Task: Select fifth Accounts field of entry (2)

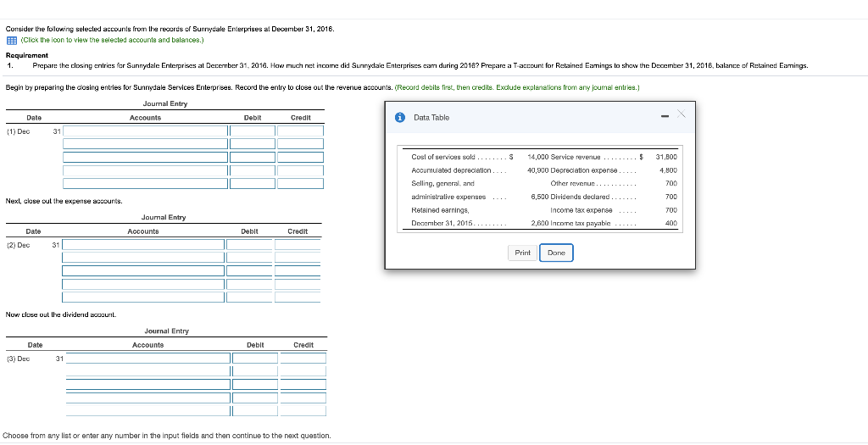Action: click(x=143, y=298)
